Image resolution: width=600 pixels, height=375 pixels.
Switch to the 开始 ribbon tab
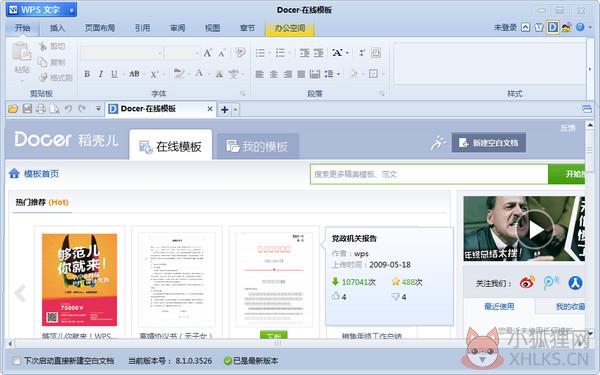22,28
